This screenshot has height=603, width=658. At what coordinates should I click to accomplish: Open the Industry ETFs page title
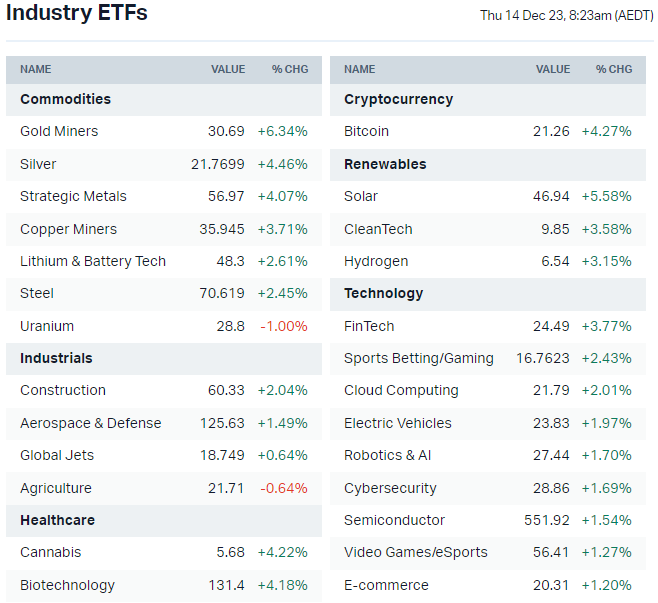(77, 13)
